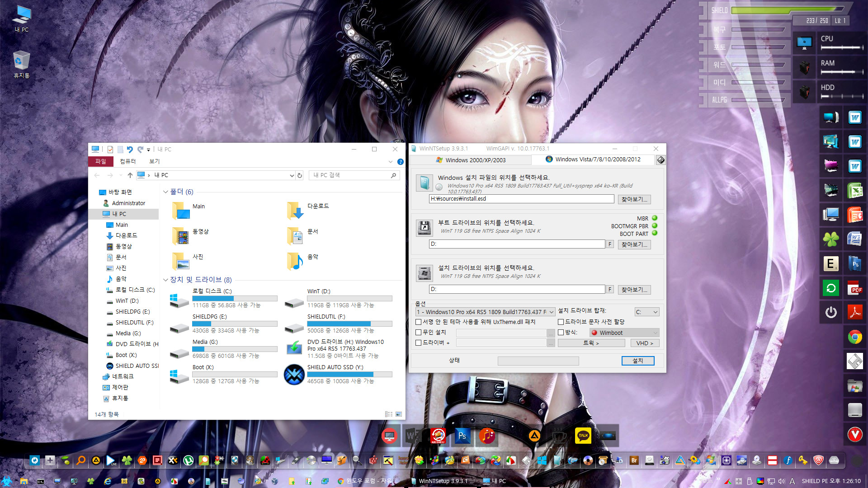Click 찾아보기 for install drive
868x488 pixels.
point(634,290)
